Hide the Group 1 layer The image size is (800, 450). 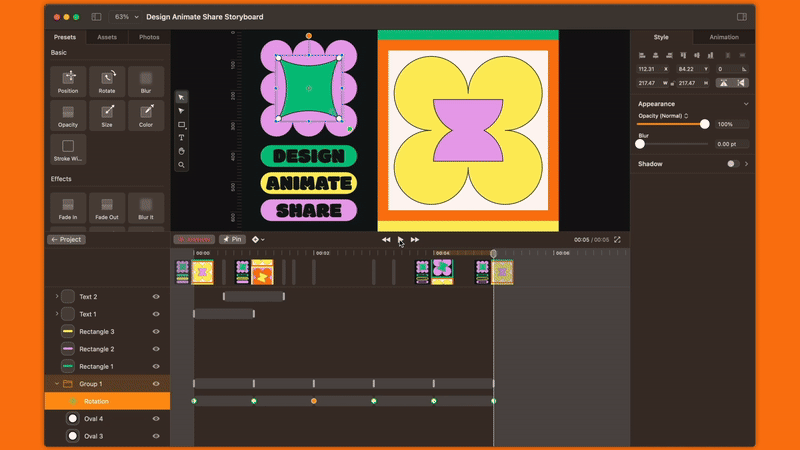coord(156,384)
